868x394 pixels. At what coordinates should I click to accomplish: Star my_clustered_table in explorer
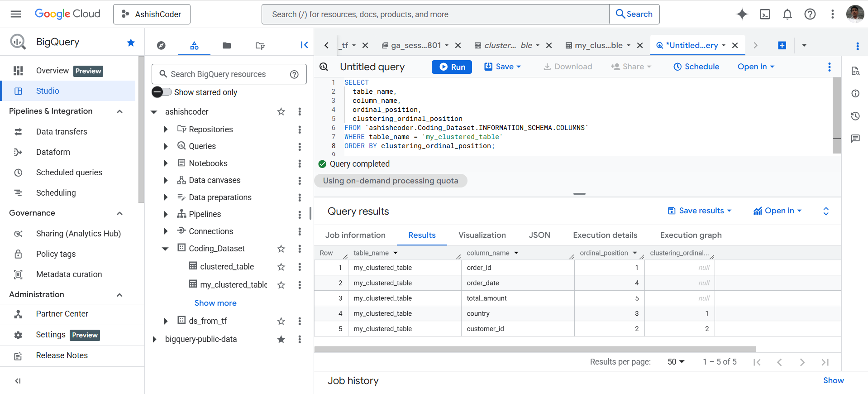coord(281,285)
